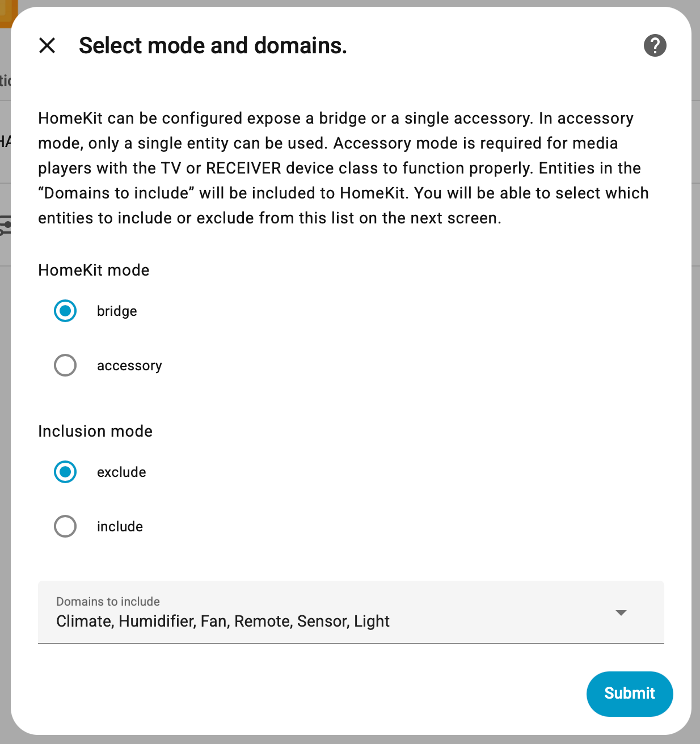Switch to the include radio button circle
The height and width of the screenshot is (744, 700).
(65, 526)
